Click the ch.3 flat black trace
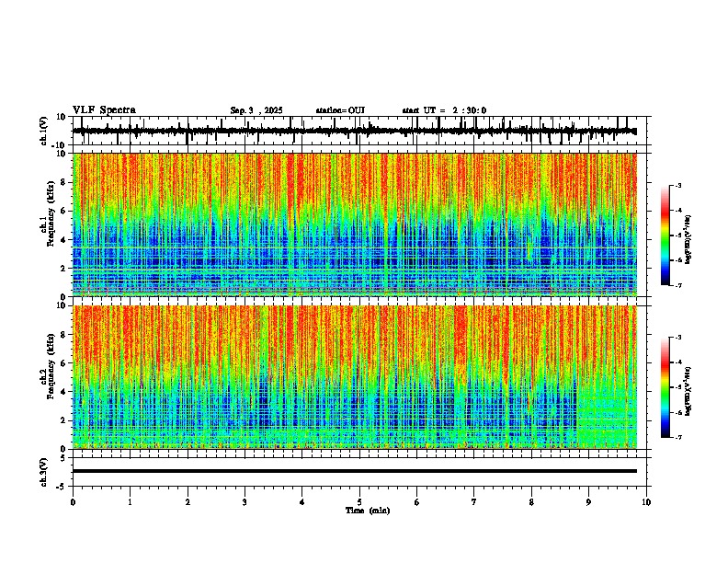This screenshot has height=563, width=728. [355, 471]
